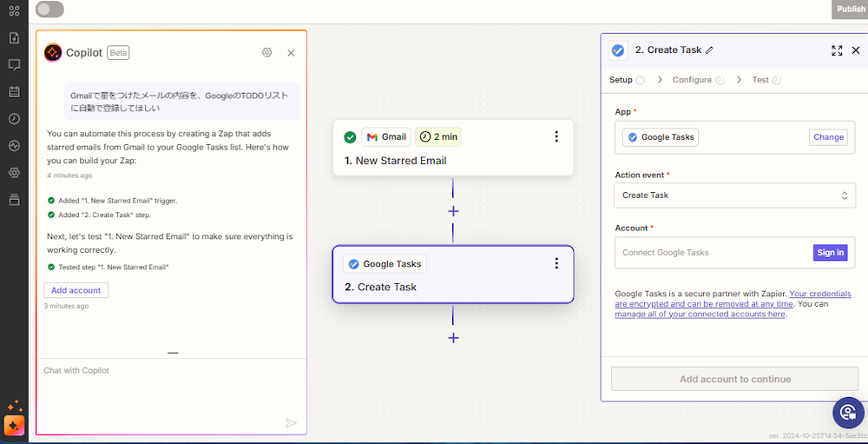
Task: Select the New Starred Email step card
Action: tap(453, 148)
